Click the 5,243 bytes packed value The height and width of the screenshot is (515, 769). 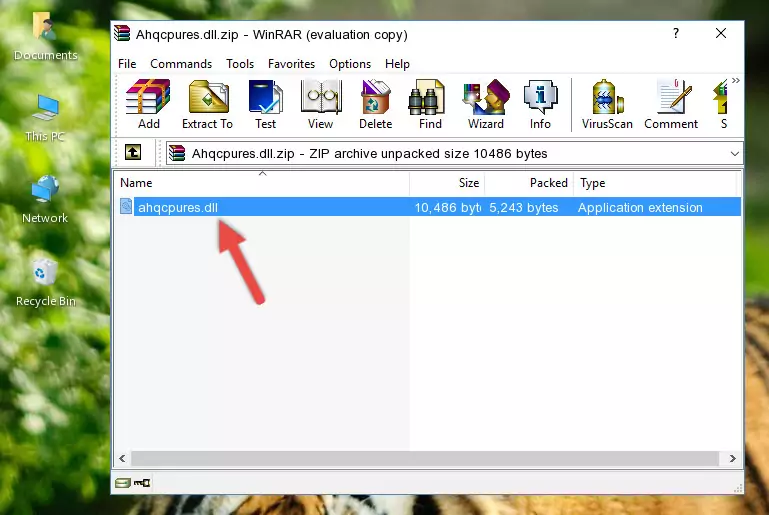coord(524,207)
